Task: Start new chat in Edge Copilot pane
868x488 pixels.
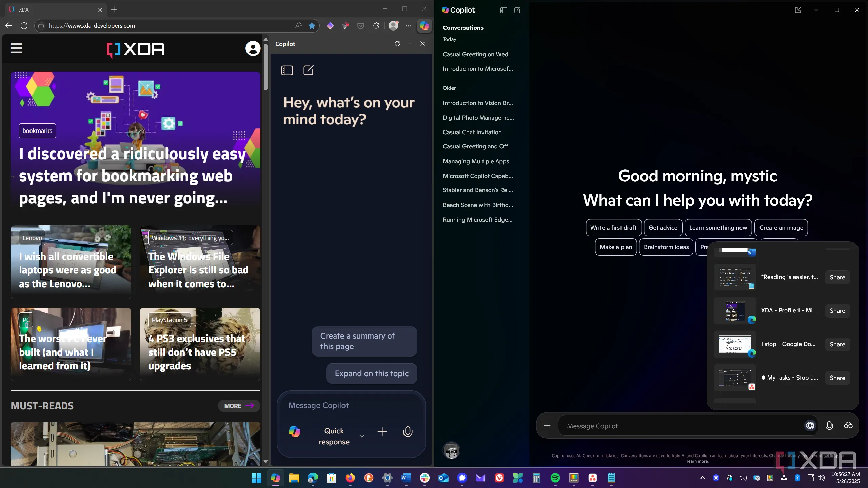Action: (x=308, y=70)
